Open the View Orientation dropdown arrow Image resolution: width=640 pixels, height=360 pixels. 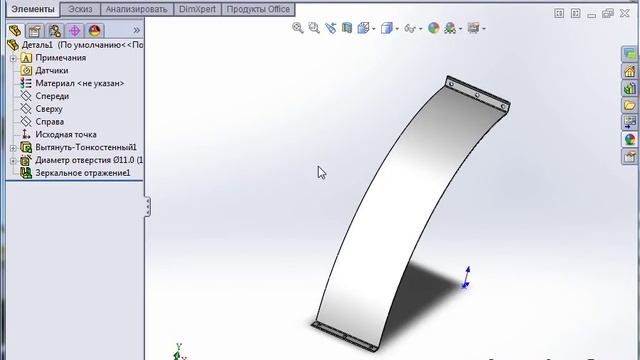[x=373, y=29]
